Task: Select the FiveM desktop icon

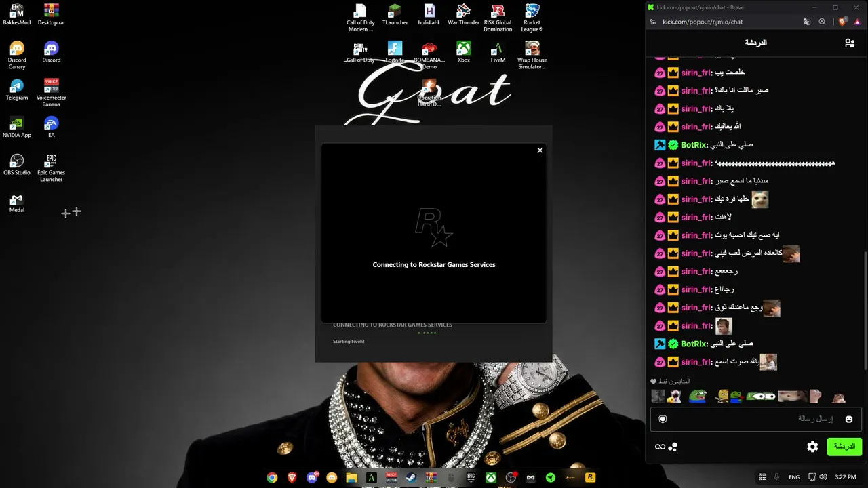Action: click(x=498, y=52)
